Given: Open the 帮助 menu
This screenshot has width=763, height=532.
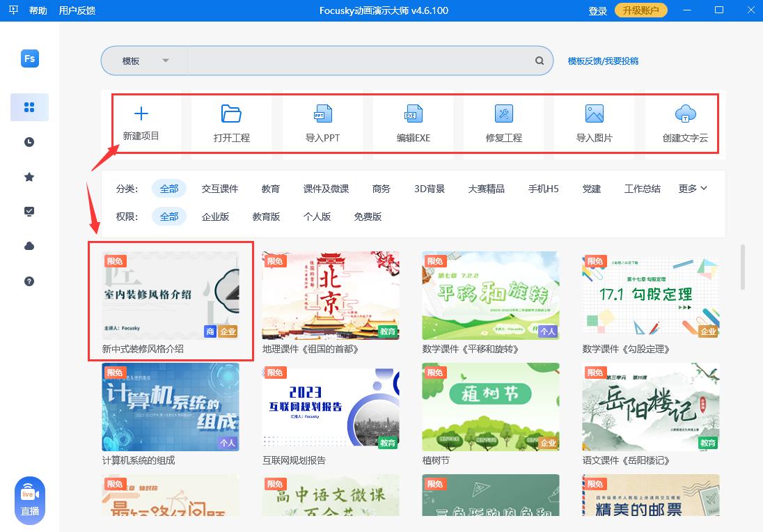Looking at the screenshot, I should click(38, 10).
